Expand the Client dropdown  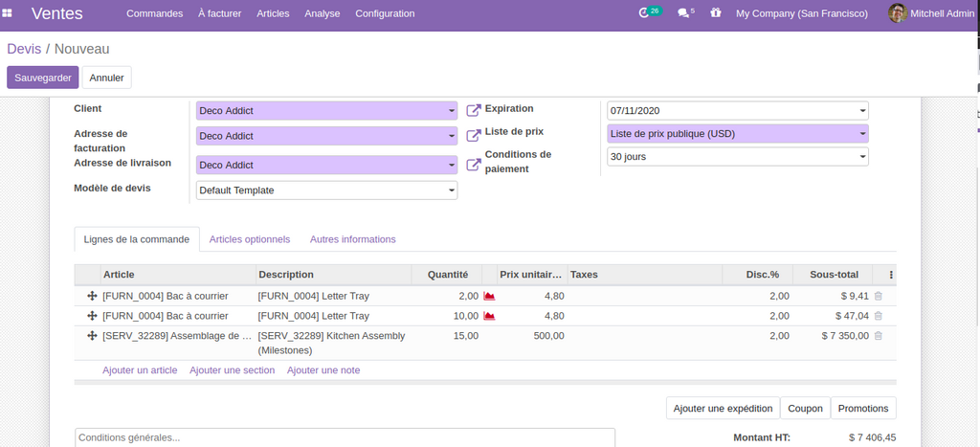click(x=451, y=111)
